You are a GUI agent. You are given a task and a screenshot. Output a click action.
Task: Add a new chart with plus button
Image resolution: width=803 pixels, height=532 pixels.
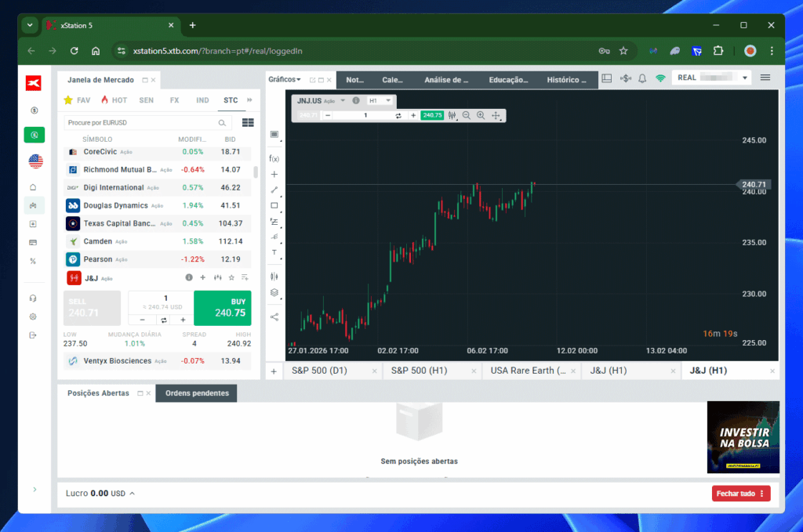click(x=274, y=371)
